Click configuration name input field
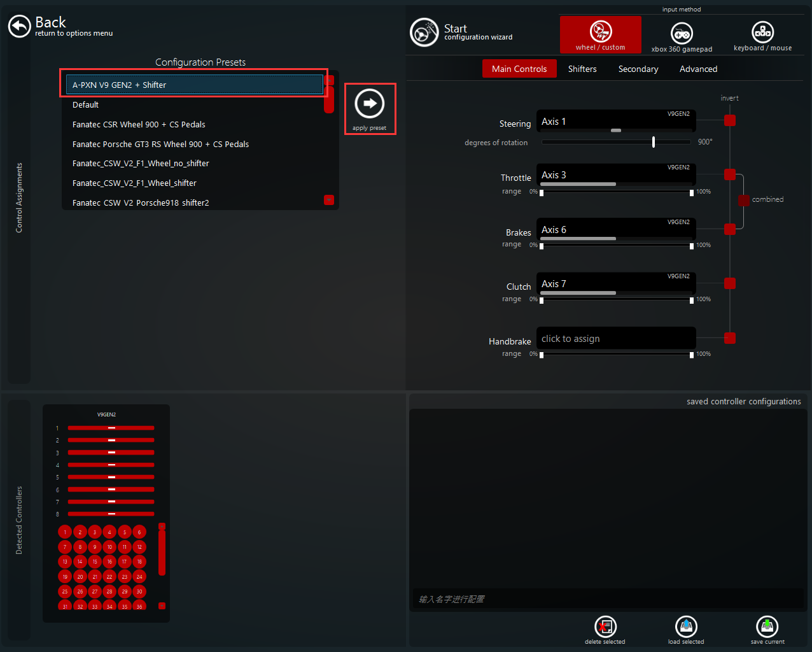The height and width of the screenshot is (652, 812). click(x=608, y=599)
